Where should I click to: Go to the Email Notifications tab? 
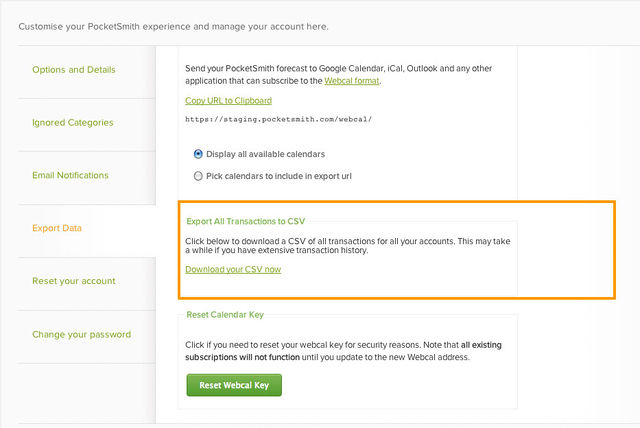(70, 175)
